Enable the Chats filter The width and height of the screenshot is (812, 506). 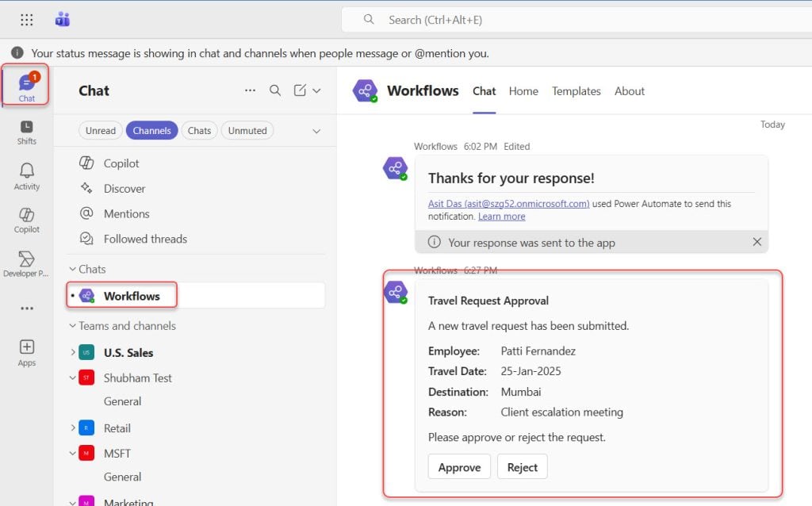[199, 130]
